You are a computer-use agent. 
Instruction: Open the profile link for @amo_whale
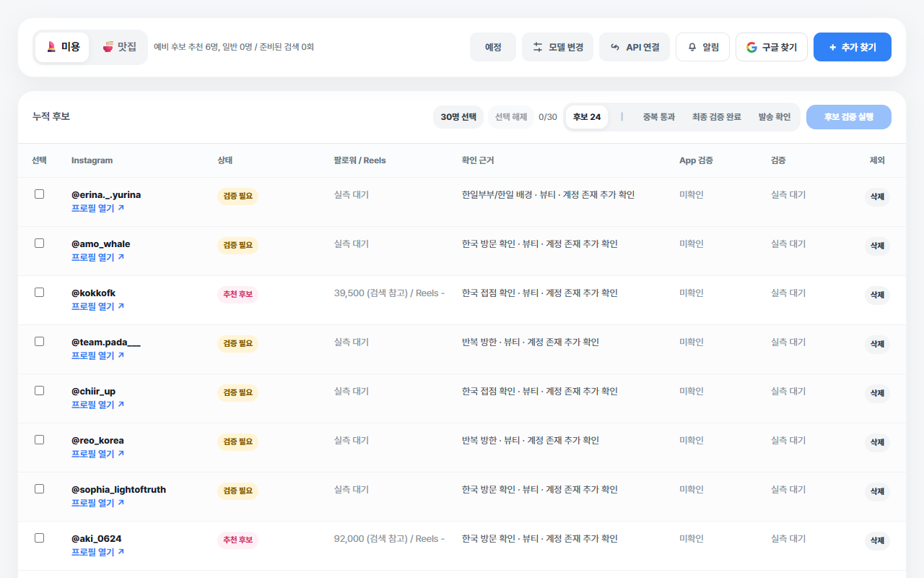click(x=98, y=257)
